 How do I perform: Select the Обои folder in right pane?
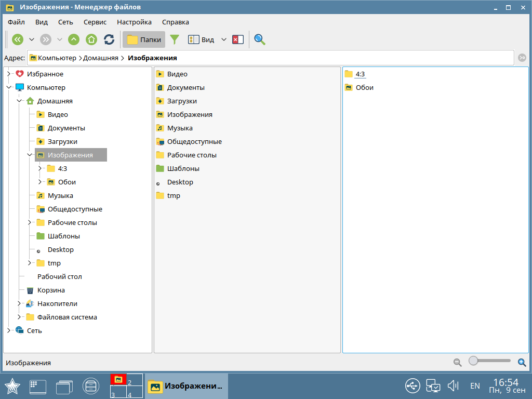coord(364,88)
